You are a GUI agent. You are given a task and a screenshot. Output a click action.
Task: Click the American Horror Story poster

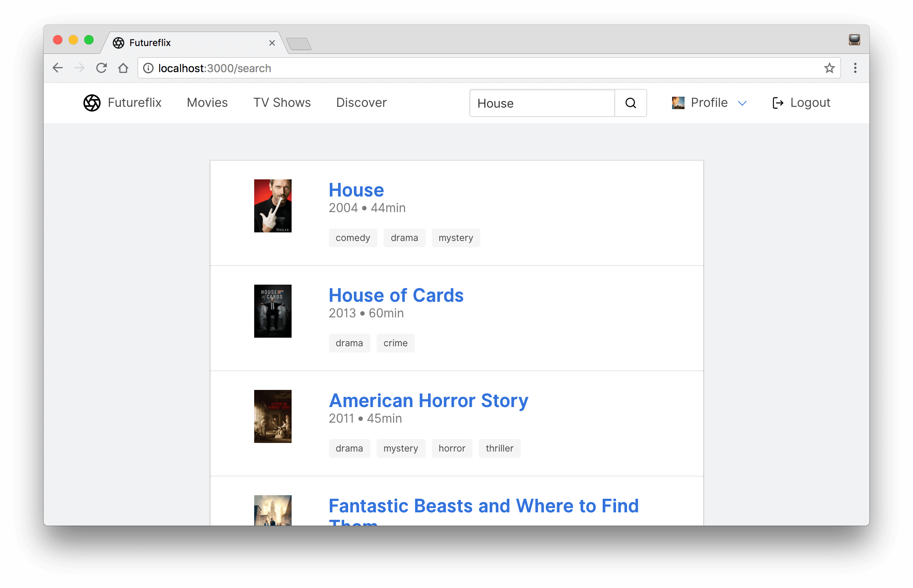pos(273,416)
